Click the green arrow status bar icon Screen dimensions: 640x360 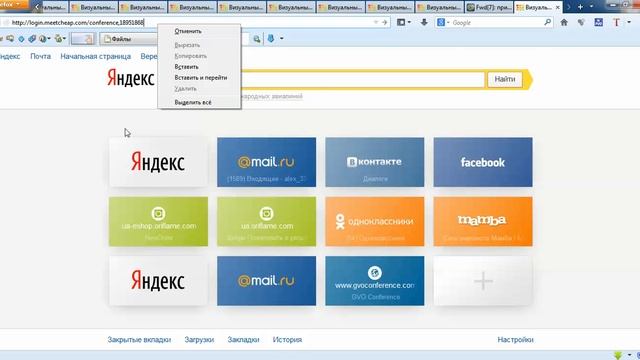[618, 356]
